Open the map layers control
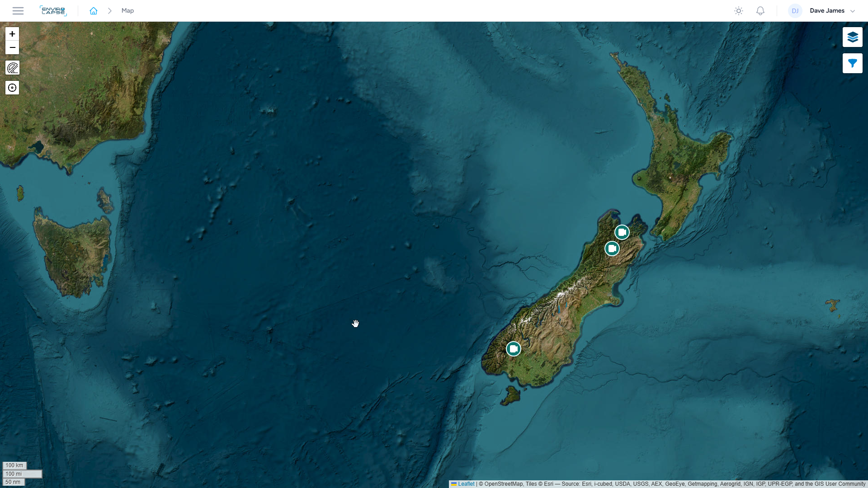Image resolution: width=868 pixels, height=488 pixels. [853, 37]
